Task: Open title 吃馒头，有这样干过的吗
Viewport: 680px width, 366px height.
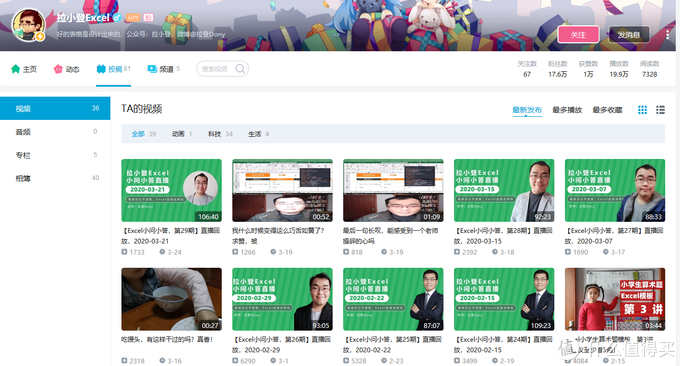Action: point(167,340)
